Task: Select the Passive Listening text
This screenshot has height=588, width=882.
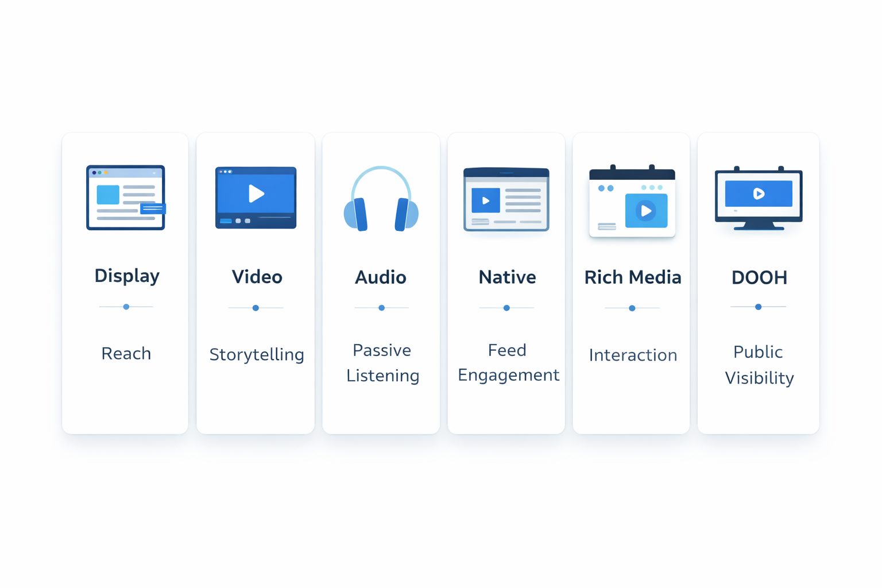Action: (x=382, y=363)
